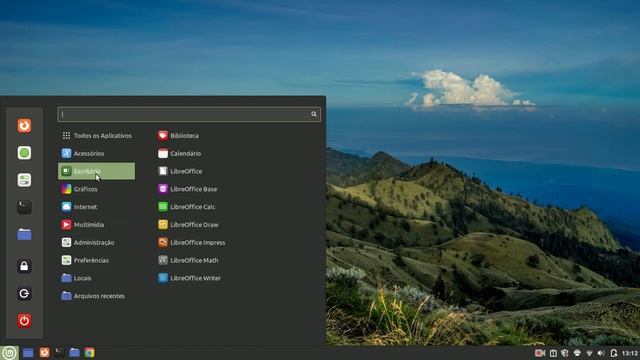Screen dimensions: 640x360
Task: Open the Preferências category
Action: pyautogui.click(x=96, y=260)
